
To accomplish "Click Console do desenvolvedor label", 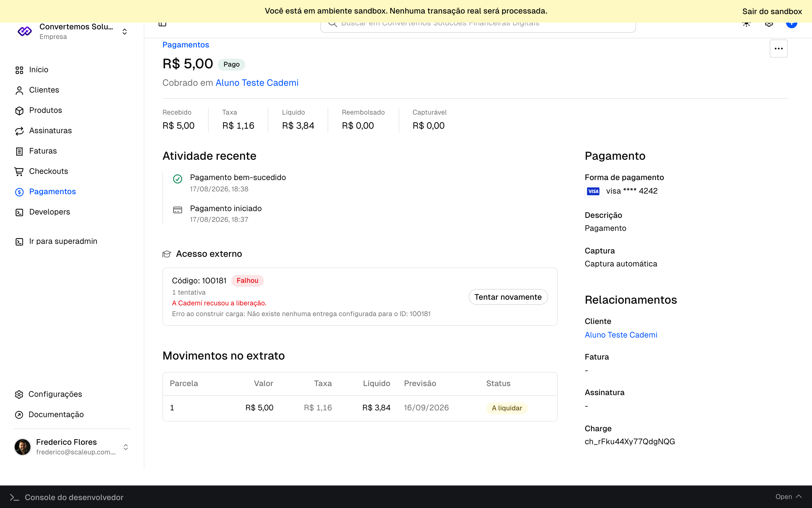I will [x=74, y=497].
